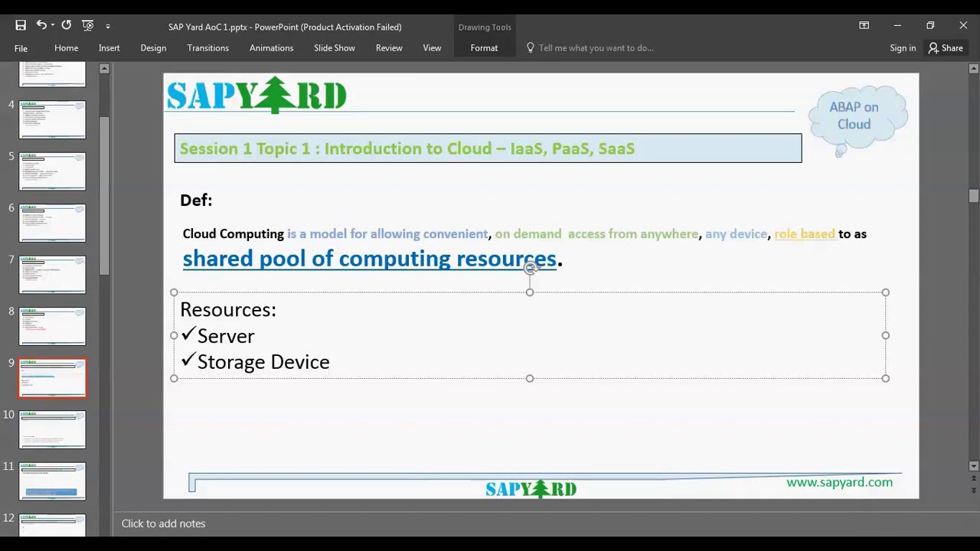Minimize the PowerPoint window
This screenshot has width=980, height=551.
[x=897, y=25]
